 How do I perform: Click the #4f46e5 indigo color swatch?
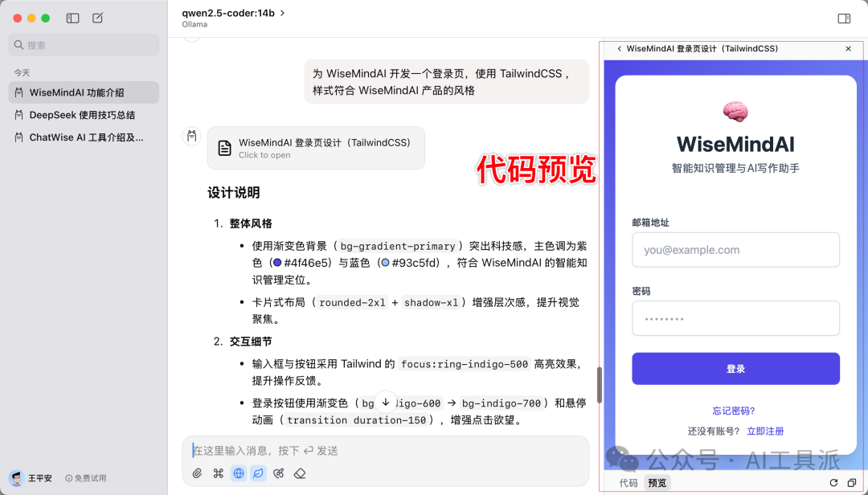coord(277,263)
